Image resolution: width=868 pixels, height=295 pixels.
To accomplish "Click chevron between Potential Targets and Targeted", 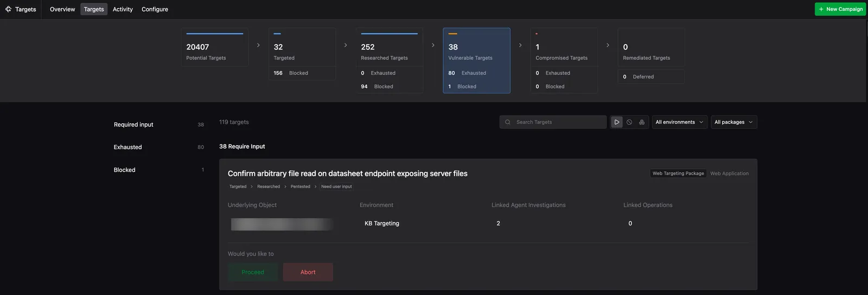I will click(258, 45).
